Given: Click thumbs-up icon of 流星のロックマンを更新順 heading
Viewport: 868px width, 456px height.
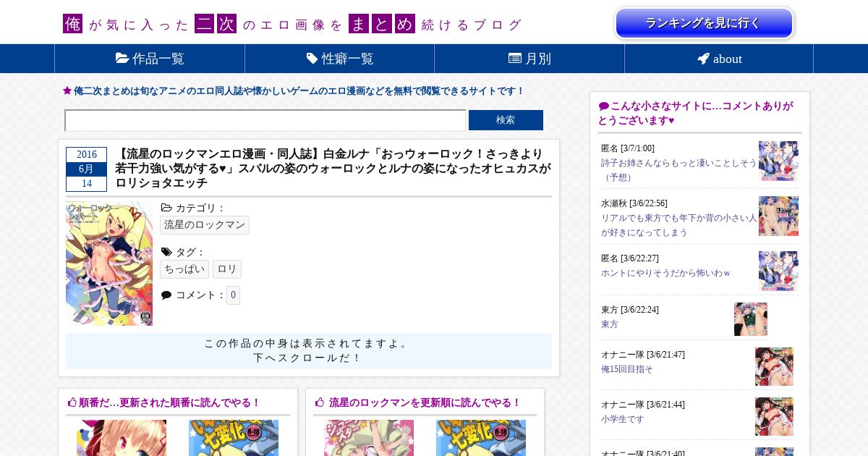Looking at the screenshot, I should point(320,402).
